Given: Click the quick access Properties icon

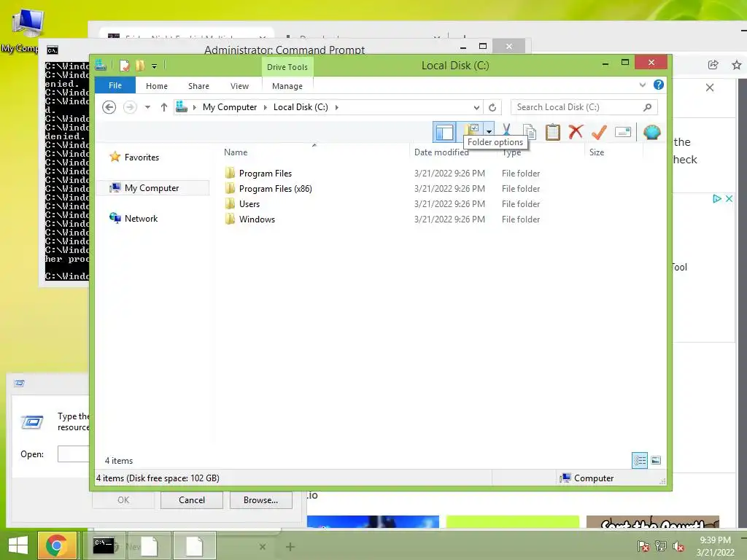Looking at the screenshot, I should [124, 65].
